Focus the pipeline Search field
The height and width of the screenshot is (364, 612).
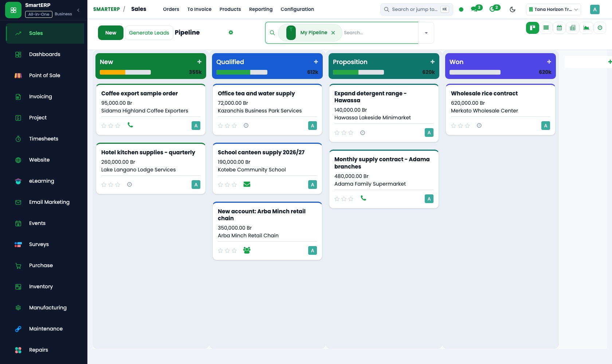(380, 33)
